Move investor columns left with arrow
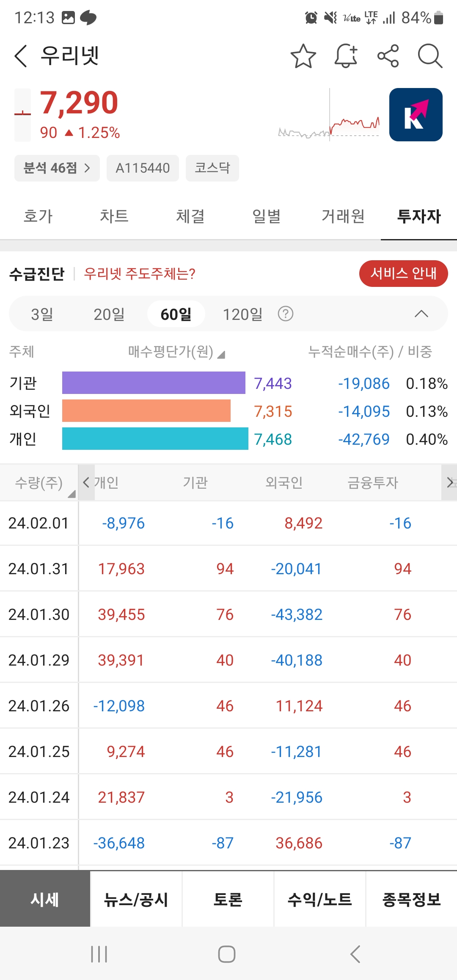The width and height of the screenshot is (457, 980). pyautogui.click(x=86, y=482)
